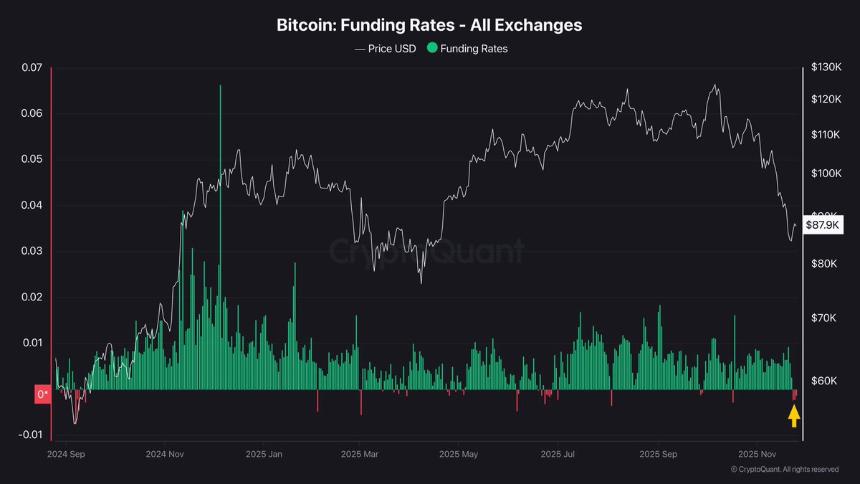Click the yellow arrow marker
The width and height of the screenshot is (860, 484).
[x=794, y=415]
